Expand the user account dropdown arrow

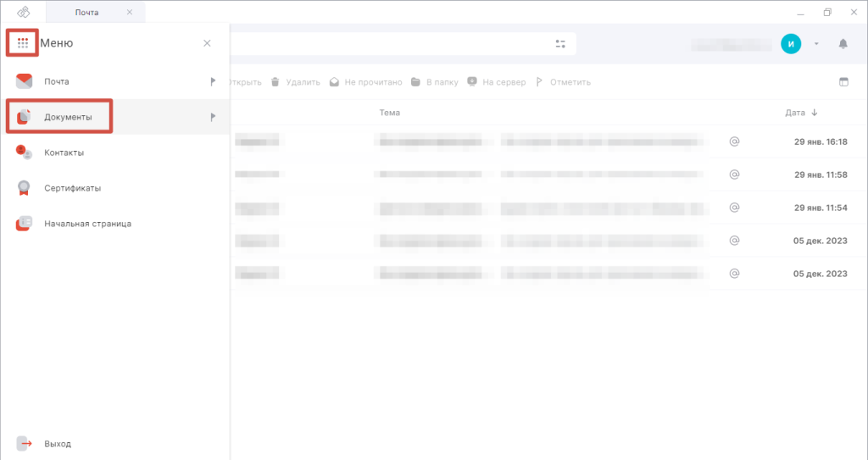816,44
